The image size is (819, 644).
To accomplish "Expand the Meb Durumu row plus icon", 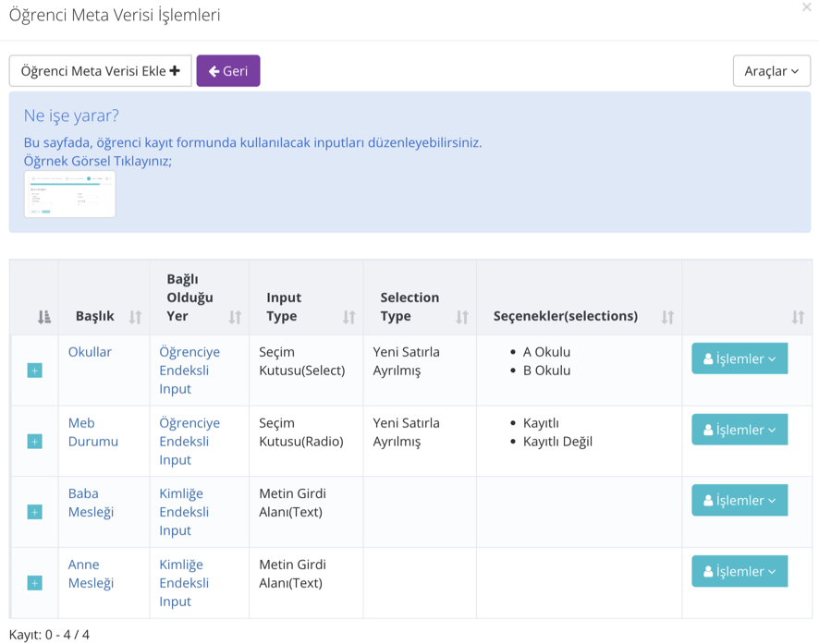I will (34, 442).
